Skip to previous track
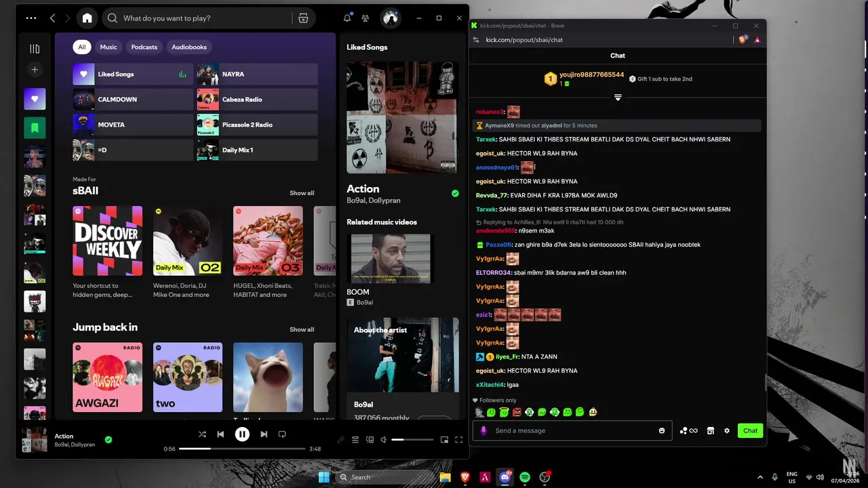 tap(220, 434)
